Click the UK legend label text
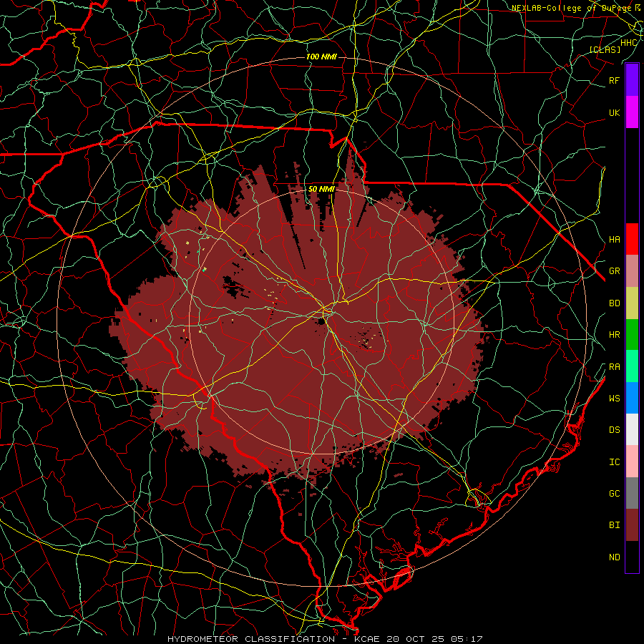 coord(614,112)
